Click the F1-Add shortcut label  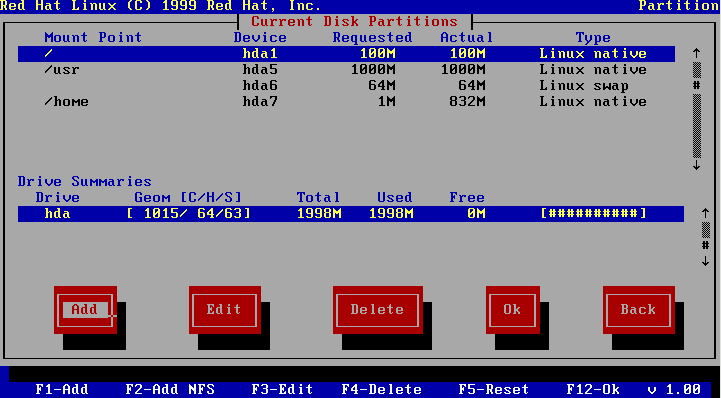coord(62,390)
